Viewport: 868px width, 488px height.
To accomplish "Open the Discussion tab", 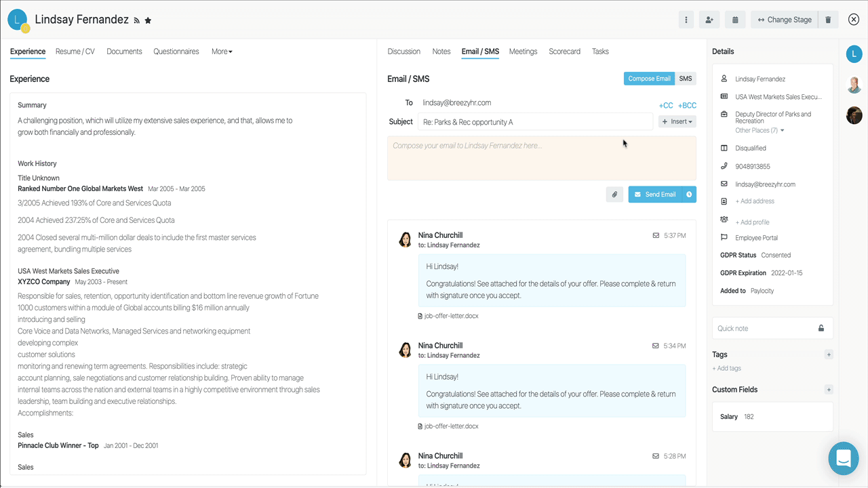I will pyautogui.click(x=404, y=52).
